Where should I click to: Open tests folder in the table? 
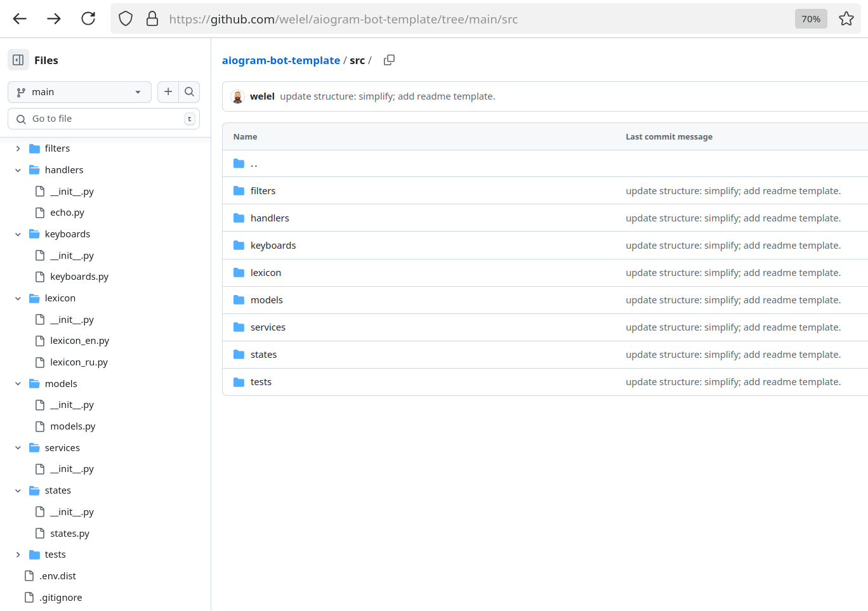coord(261,382)
